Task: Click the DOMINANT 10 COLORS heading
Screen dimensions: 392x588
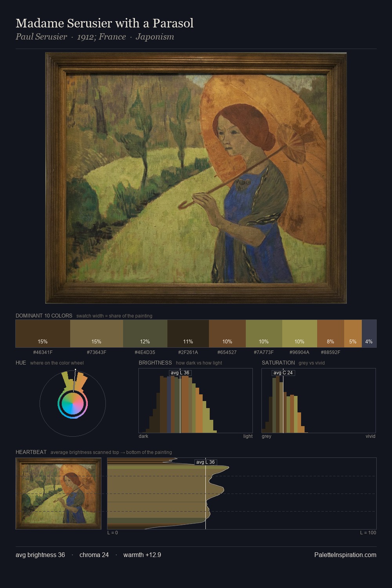Action: 44,316
